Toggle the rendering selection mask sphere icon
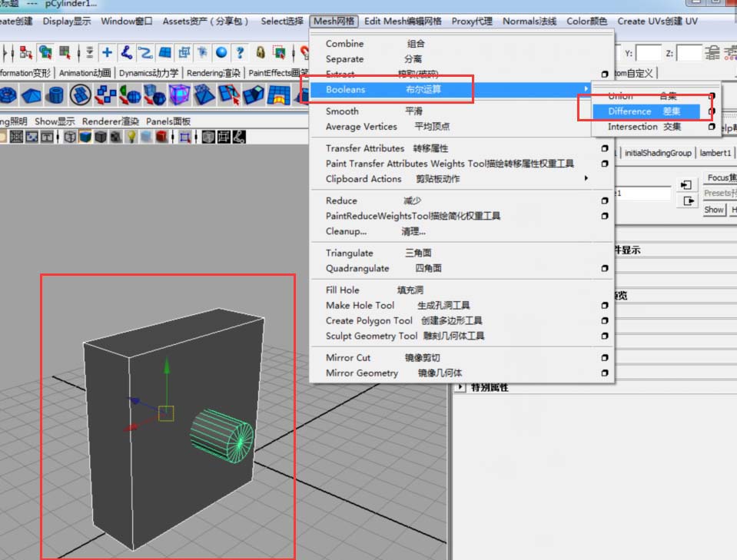The image size is (737, 560). tap(221, 52)
